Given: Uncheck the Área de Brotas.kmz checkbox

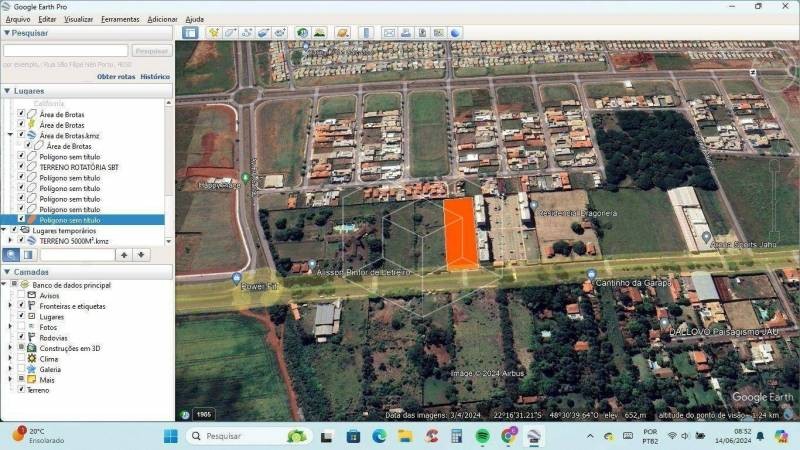Looking at the screenshot, I should pos(21,135).
